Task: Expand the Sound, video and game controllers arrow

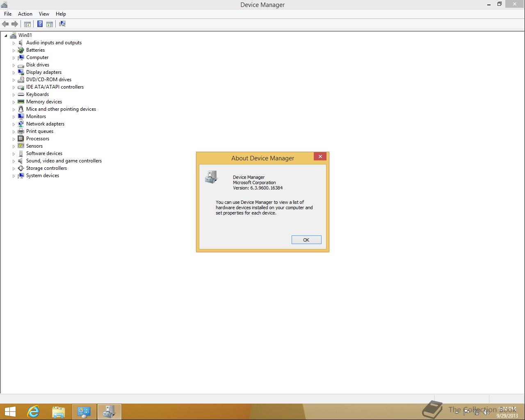Action: click(14, 161)
